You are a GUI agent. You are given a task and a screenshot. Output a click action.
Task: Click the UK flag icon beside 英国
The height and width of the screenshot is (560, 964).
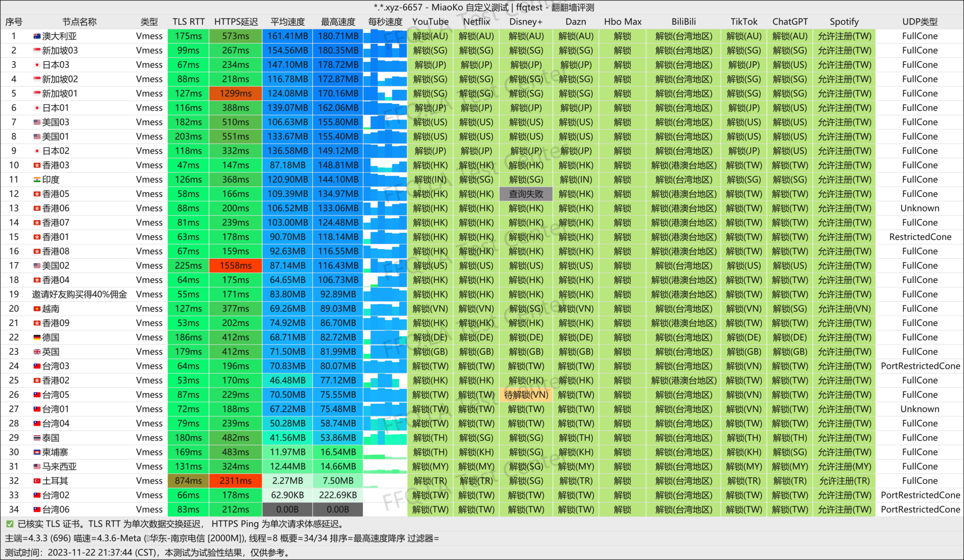click(x=37, y=352)
